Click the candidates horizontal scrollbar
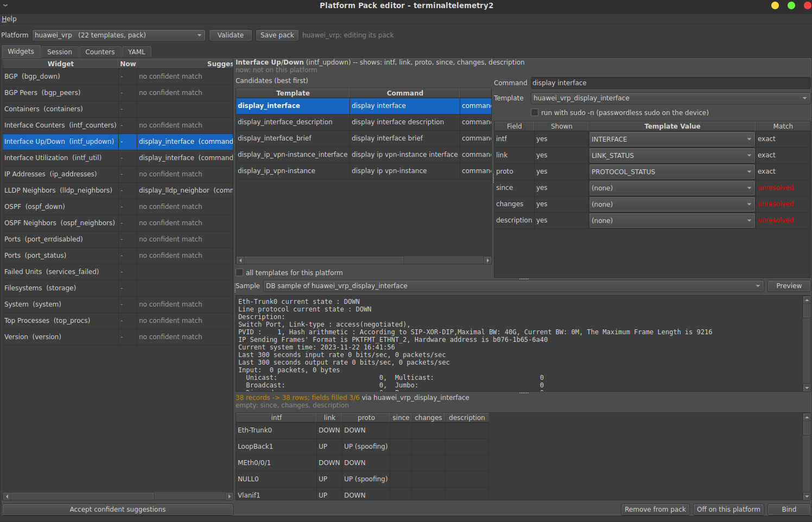This screenshot has height=522, width=812. tap(324, 260)
